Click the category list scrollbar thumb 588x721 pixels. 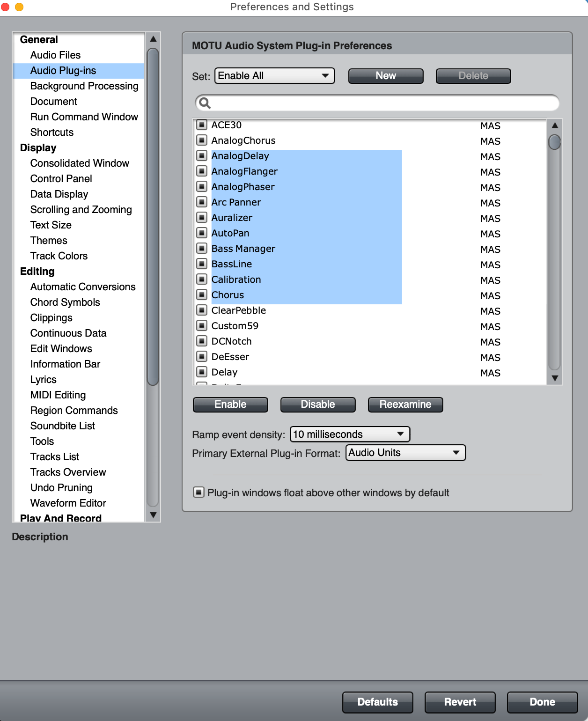click(x=153, y=216)
